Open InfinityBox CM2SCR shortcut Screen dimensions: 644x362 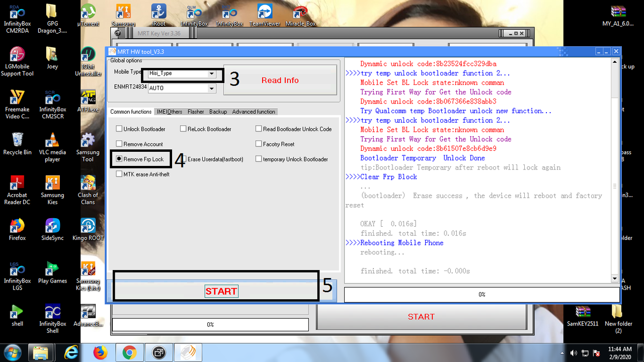[x=52, y=104]
